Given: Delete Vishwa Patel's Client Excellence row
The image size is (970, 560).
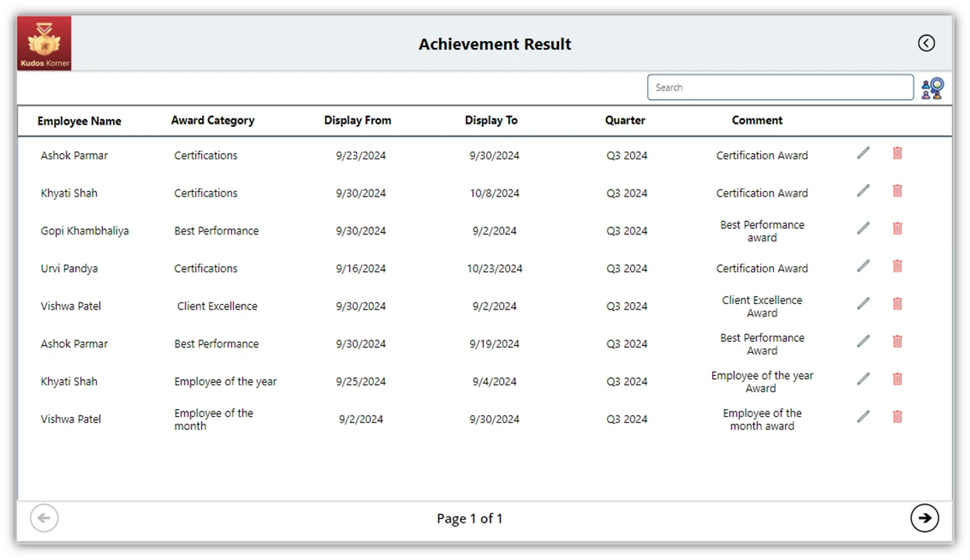Looking at the screenshot, I should tap(897, 304).
